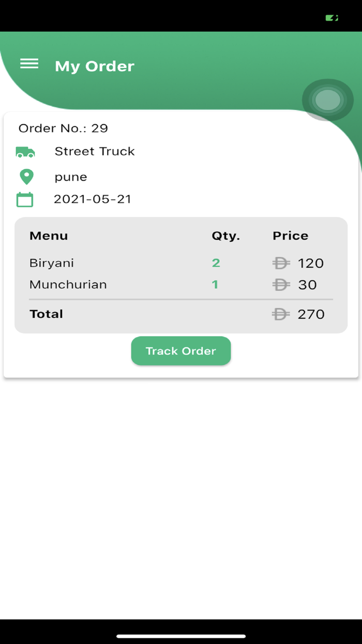Click the currency icon next to Biryani price

pos(281,263)
